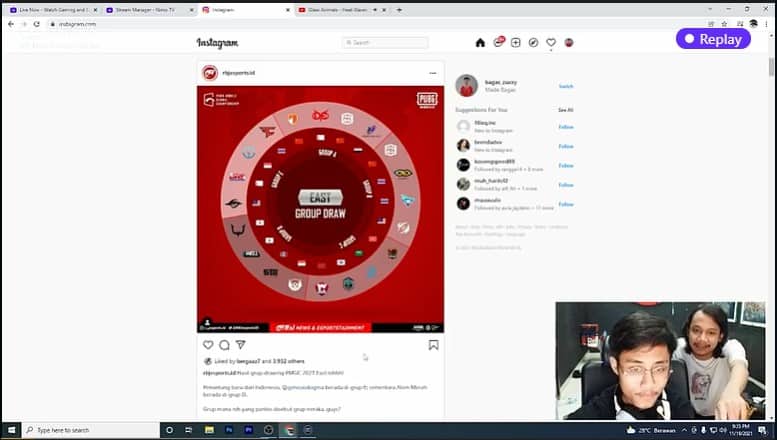Screen dimensions: 777x440
Task: Follow the suggested account with woman's avatar
Action: (566, 146)
